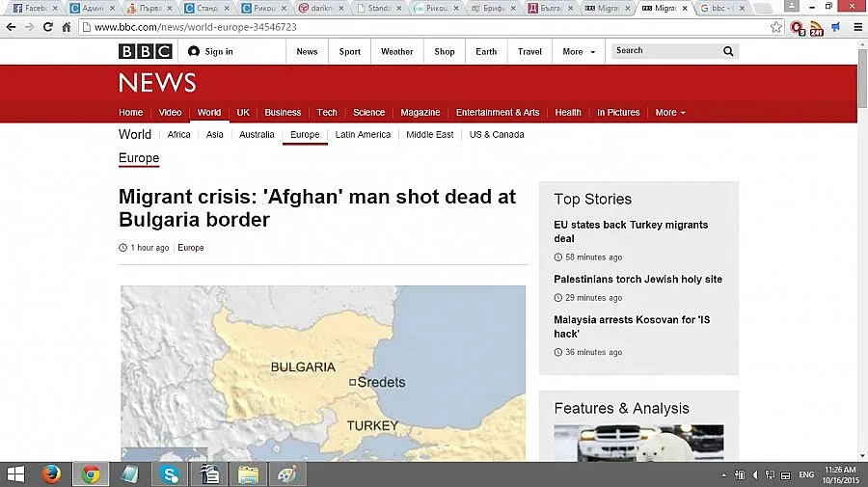Click in the BBC search field
Image resolution: width=868 pixels, height=487 pixels.
(665, 51)
